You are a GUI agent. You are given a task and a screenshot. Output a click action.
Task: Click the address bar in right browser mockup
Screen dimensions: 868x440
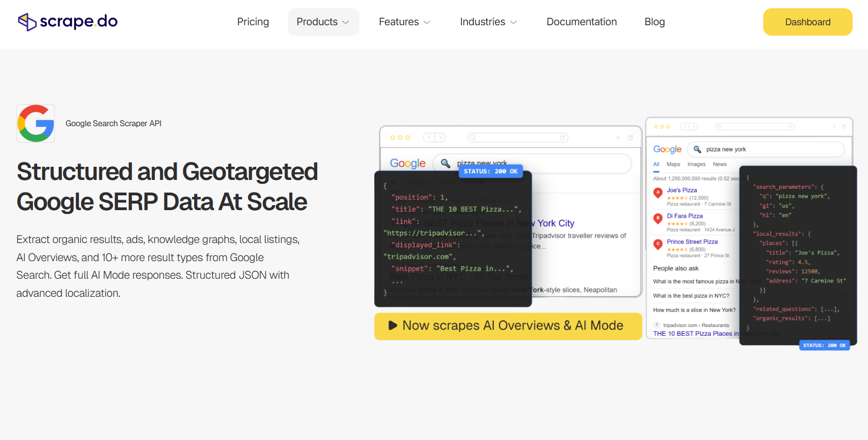[754, 127]
